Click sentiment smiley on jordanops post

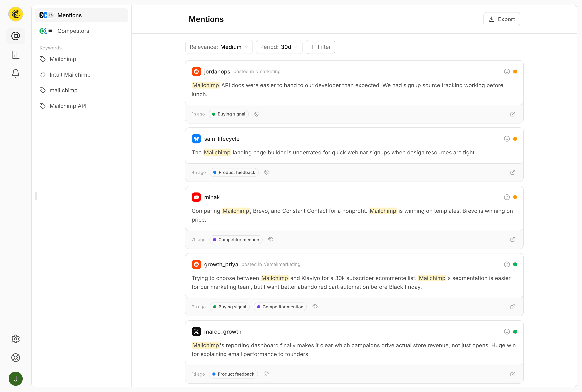tap(507, 72)
